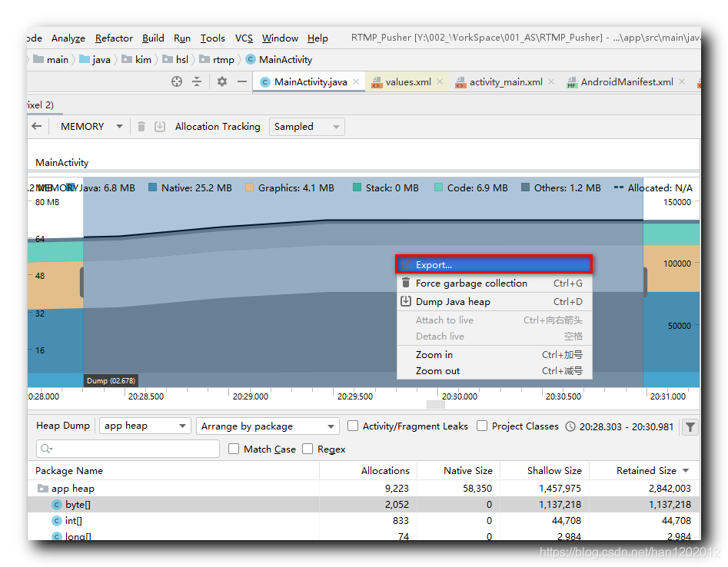
Task: Click the filter funnel icon in Heap Dump bar
Action: click(x=690, y=427)
